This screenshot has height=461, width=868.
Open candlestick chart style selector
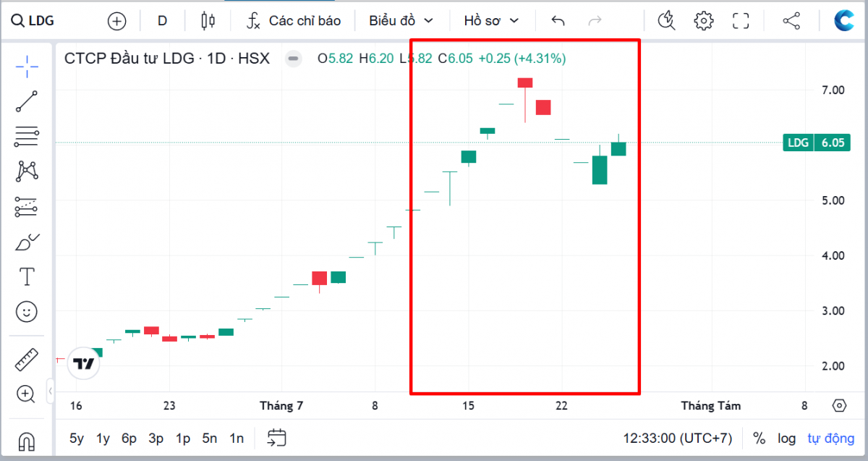point(208,20)
